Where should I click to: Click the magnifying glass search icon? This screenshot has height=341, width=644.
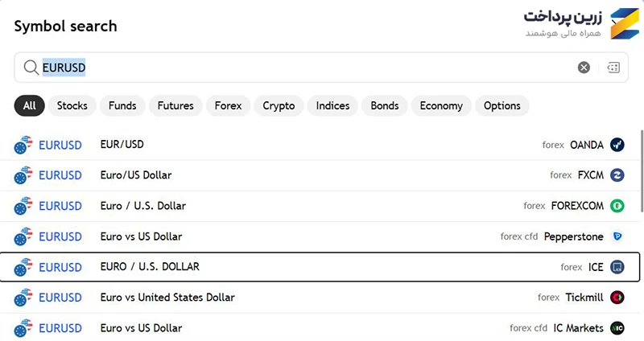pyautogui.click(x=31, y=68)
